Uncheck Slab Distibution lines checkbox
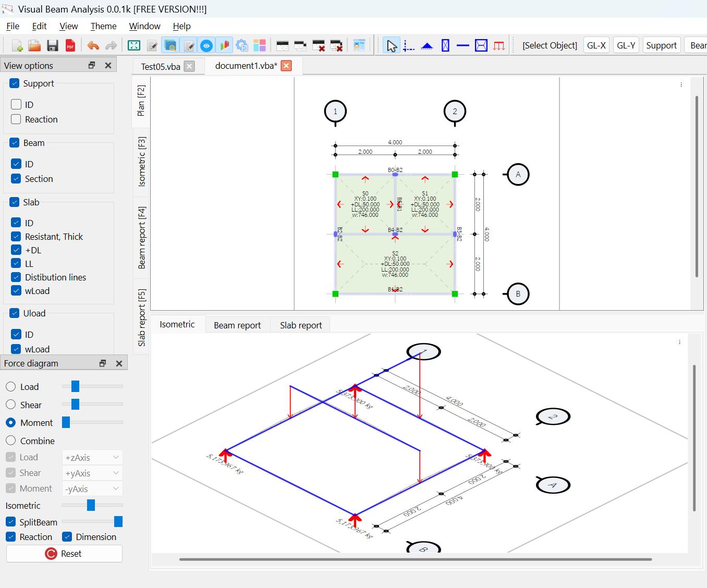Viewport: 707px width, 588px height. [x=16, y=277]
